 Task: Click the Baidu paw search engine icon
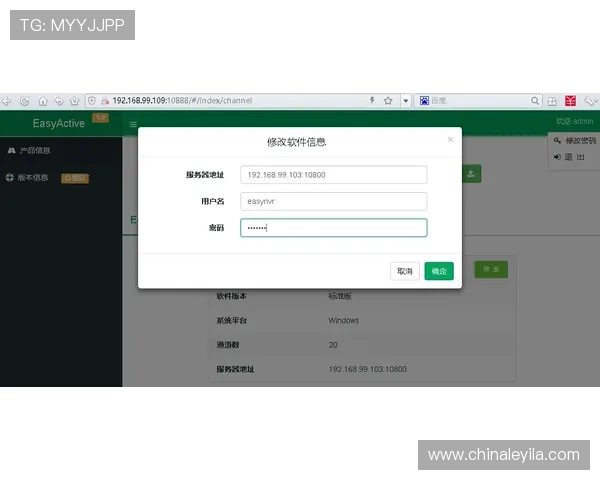tap(424, 101)
